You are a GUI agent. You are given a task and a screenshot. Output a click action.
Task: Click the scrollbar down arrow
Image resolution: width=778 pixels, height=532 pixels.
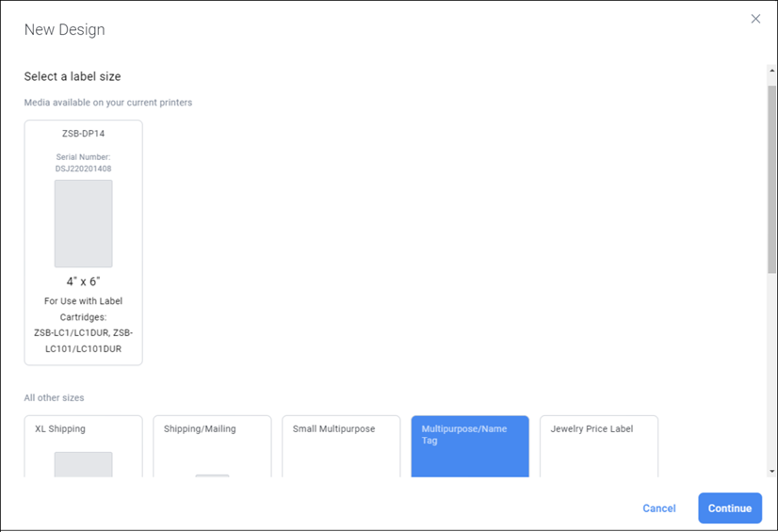tap(771, 471)
